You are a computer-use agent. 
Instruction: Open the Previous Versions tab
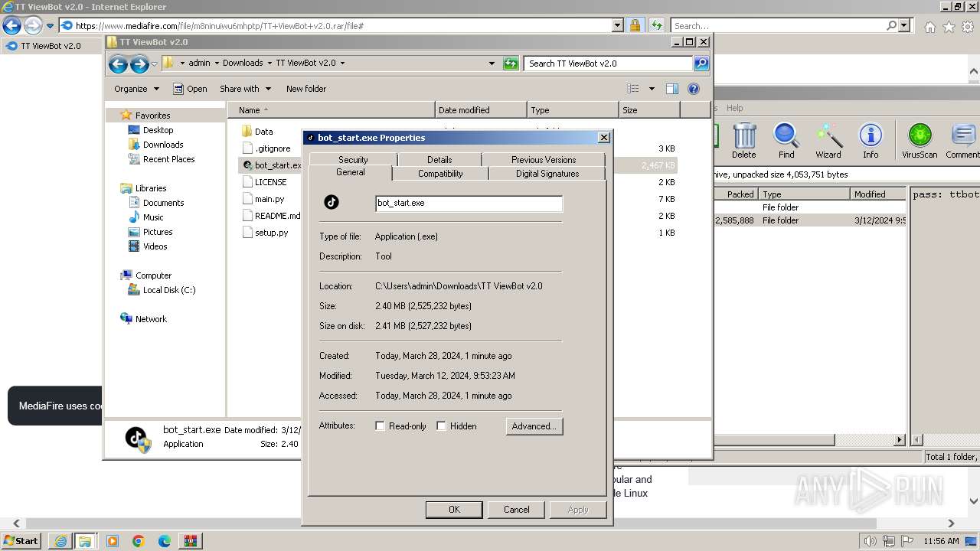coord(544,159)
